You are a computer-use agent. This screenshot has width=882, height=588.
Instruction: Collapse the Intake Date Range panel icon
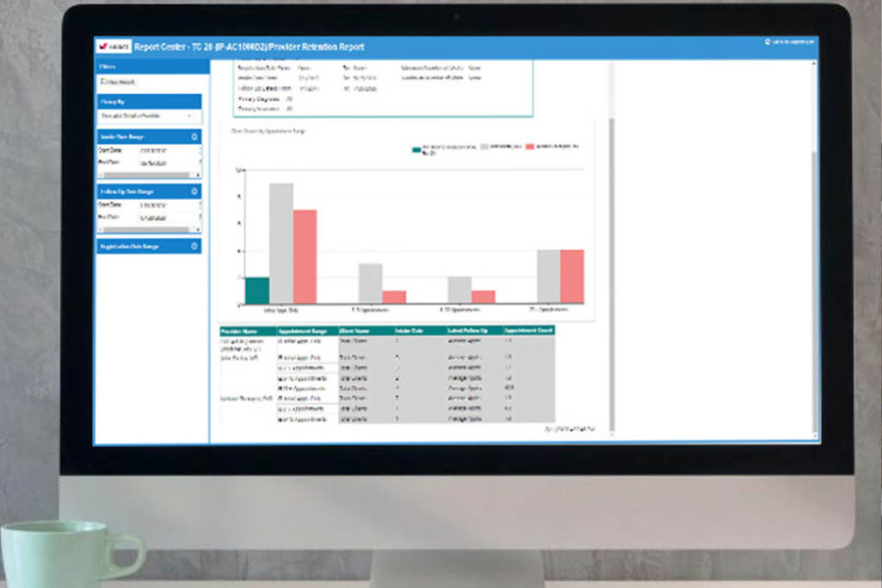coord(194,136)
